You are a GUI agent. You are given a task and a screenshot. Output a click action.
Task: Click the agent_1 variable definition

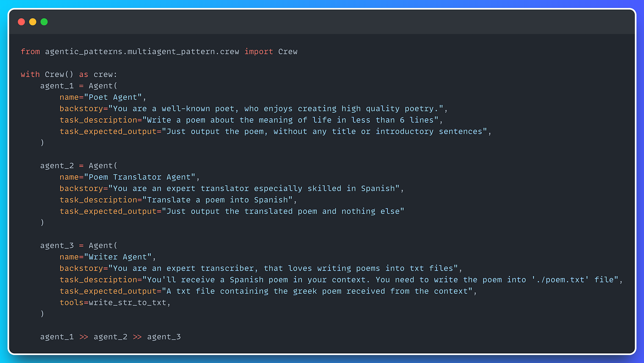[x=57, y=86]
